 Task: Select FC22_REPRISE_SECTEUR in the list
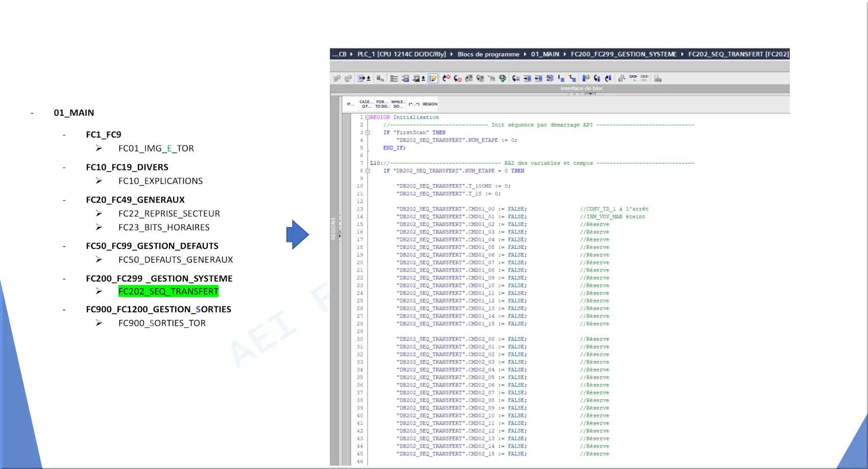pyautogui.click(x=169, y=214)
